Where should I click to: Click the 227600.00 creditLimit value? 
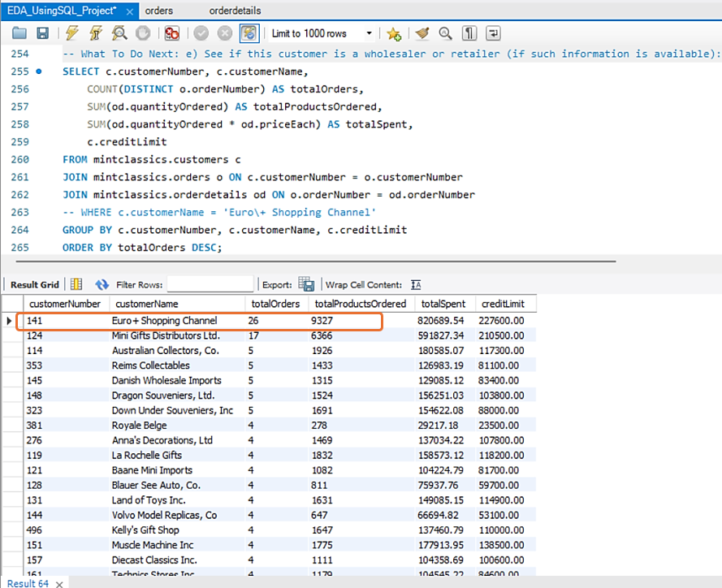501,321
